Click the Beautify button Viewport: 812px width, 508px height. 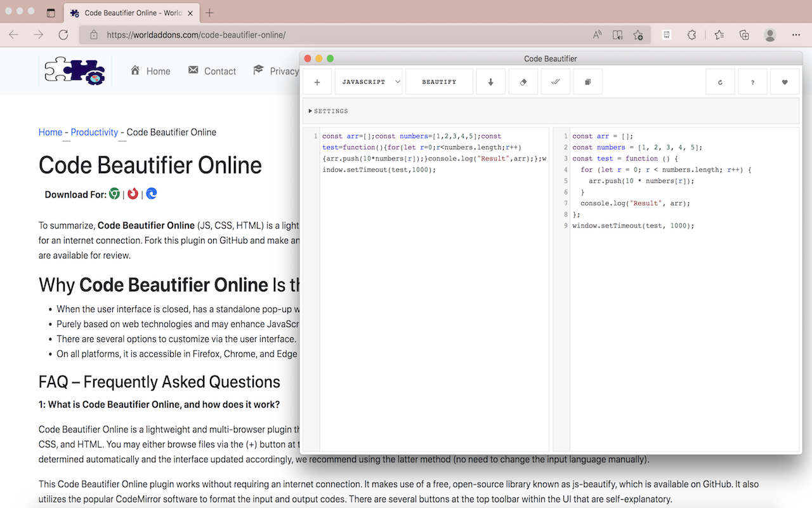click(x=439, y=82)
